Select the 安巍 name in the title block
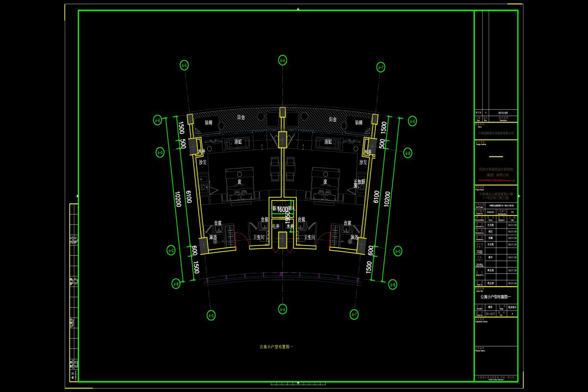 click(490, 237)
